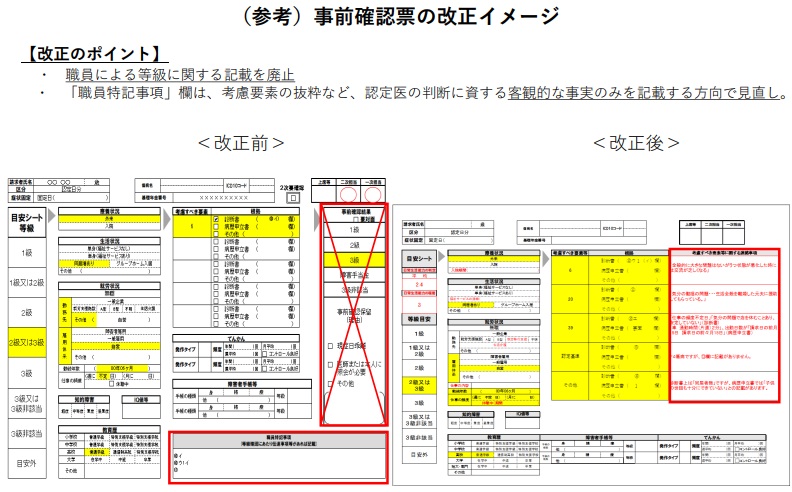Click the 職員特記事項 box in 改正前 form
The height and width of the screenshot is (492, 792).
click(x=277, y=456)
